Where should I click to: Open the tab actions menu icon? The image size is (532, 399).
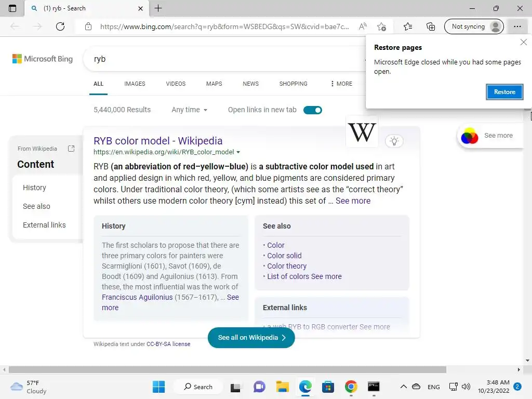(x=12, y=8)
